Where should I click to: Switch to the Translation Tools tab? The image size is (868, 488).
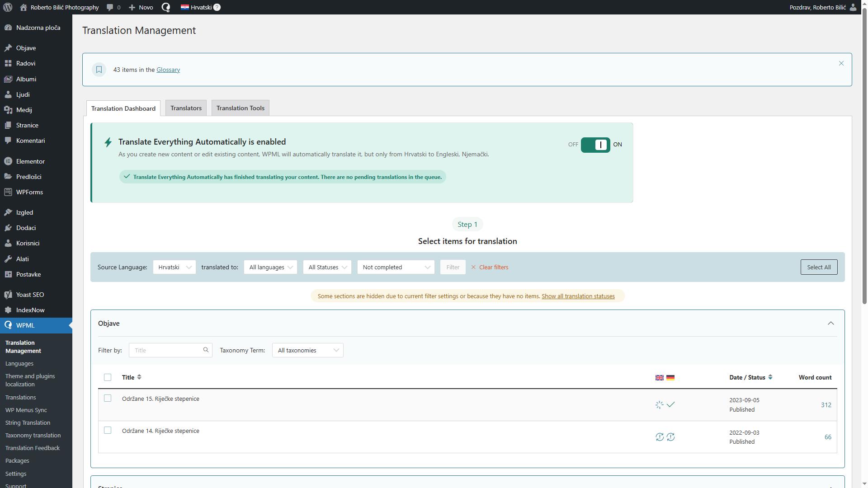click(x=241, y=108)
